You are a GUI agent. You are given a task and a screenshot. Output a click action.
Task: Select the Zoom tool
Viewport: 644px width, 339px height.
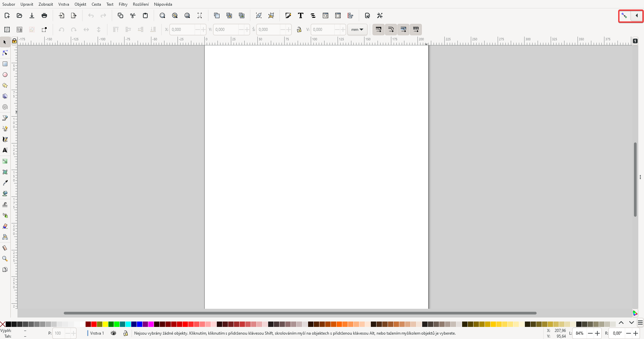click(5, 259)
